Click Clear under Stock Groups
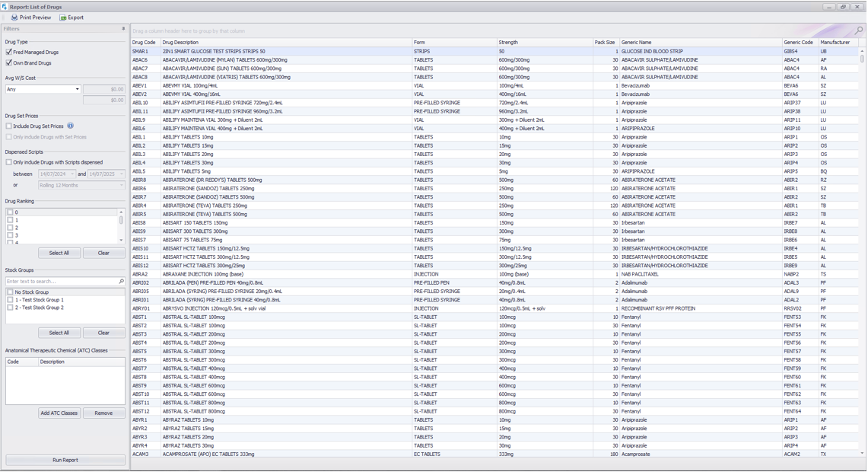Screen dimensions: 868x472 [103, 333]
